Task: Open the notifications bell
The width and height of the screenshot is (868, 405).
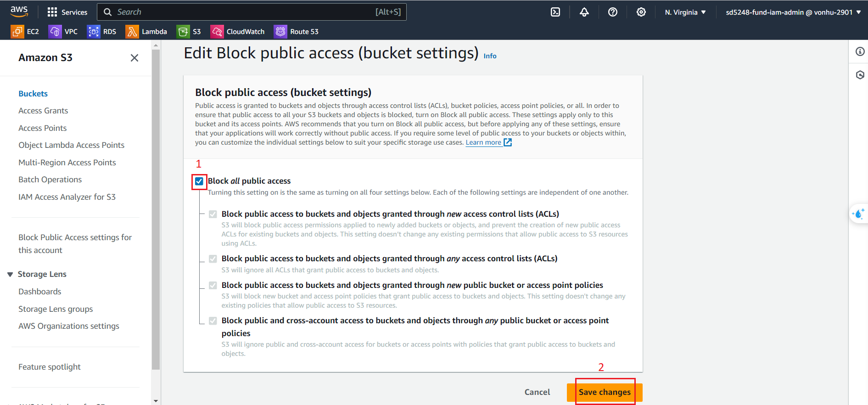Action: [584, 12]
